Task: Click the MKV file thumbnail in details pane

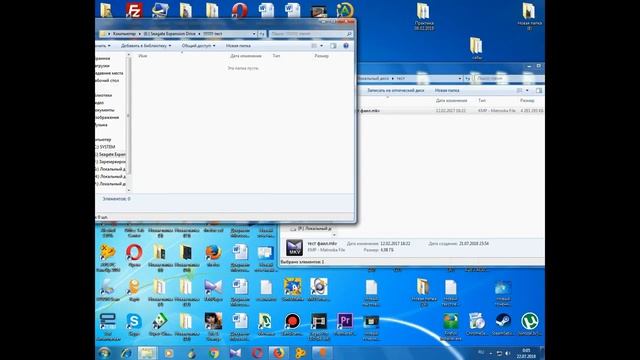Action: (294, 248)
